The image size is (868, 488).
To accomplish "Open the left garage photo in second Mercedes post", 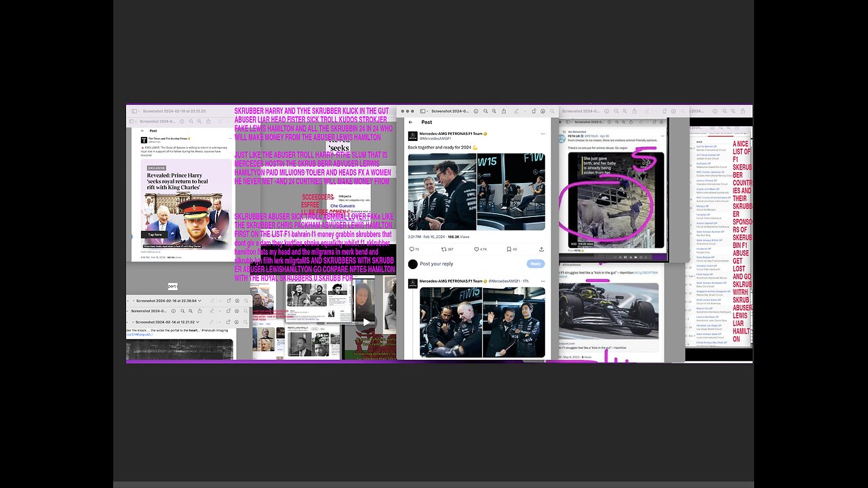I will coord(451,323).
